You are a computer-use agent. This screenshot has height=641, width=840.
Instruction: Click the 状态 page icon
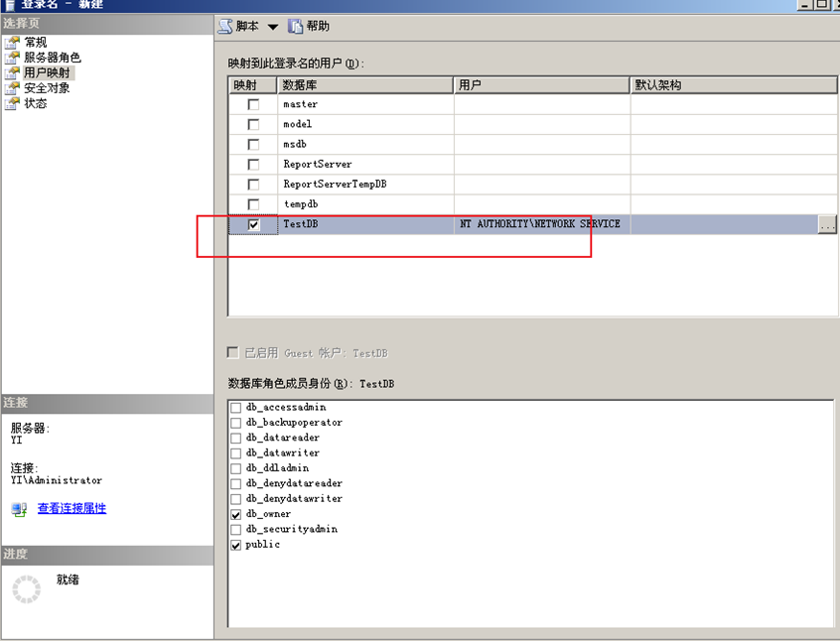[12, 102]
